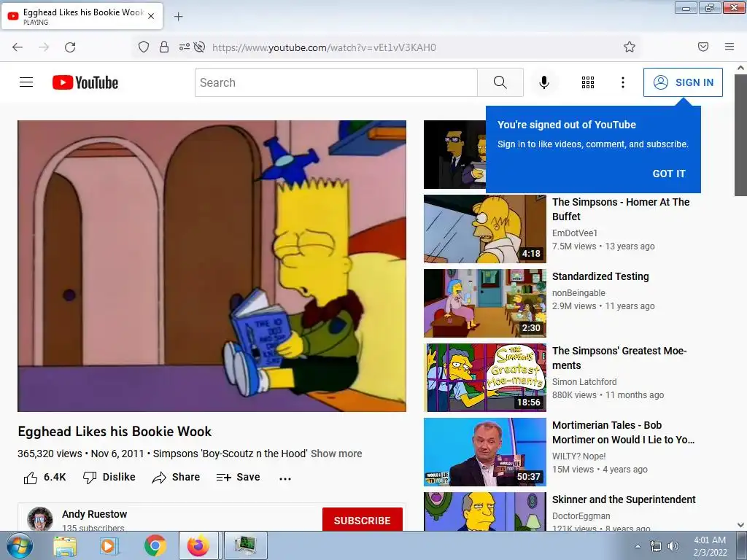747x560 pixels.
Task: Click the WILTY? Nope! channel name
Action: [x=578, y=456]
